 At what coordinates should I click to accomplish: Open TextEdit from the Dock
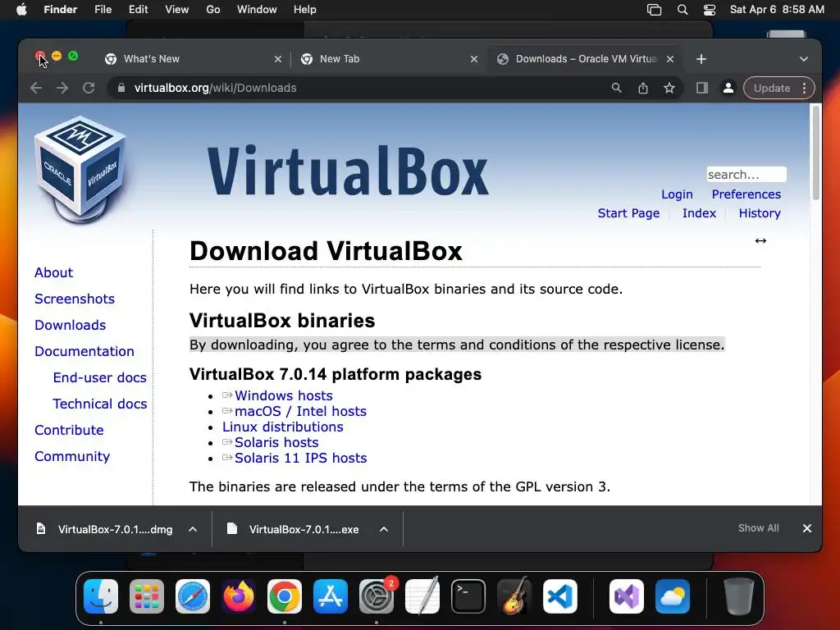coord(422,596)
